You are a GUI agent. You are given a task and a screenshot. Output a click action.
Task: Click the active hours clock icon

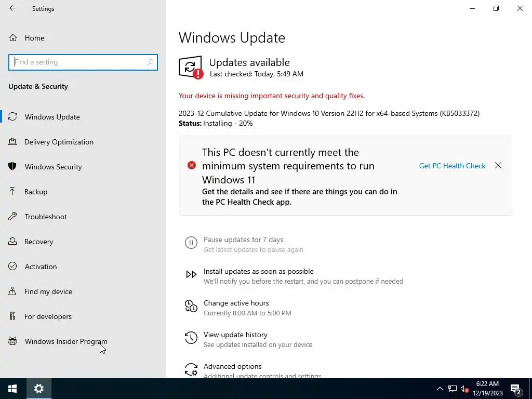click(x=191, y=306)
